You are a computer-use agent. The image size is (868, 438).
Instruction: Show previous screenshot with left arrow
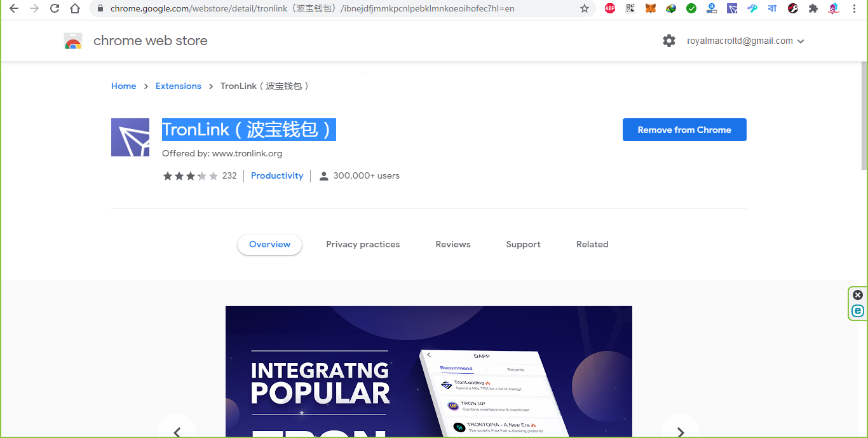pyautogui.click(x=177, y=432)
